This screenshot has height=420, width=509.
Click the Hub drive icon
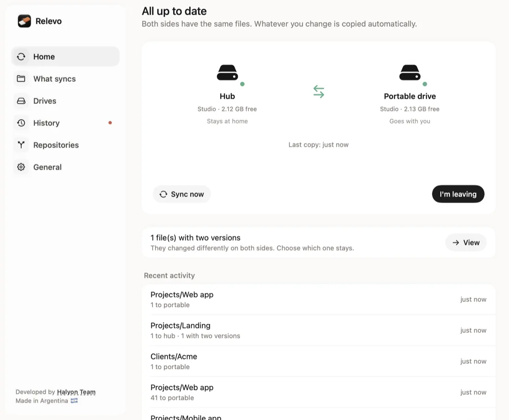[x=227, y=72]
